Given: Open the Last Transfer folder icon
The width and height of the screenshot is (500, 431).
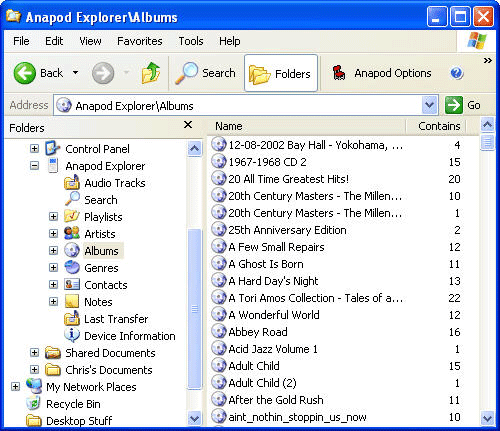Looking at the screenshot, I should pos(72,318).
